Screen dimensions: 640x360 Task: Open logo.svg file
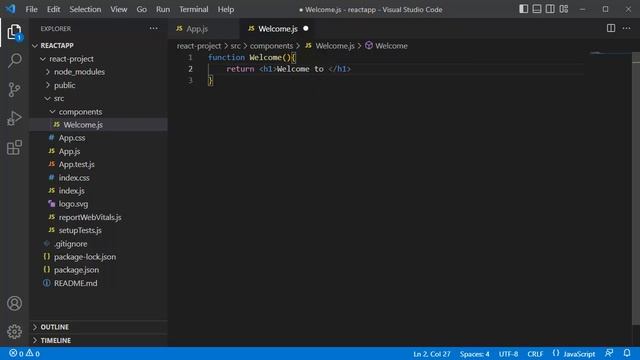98,204
